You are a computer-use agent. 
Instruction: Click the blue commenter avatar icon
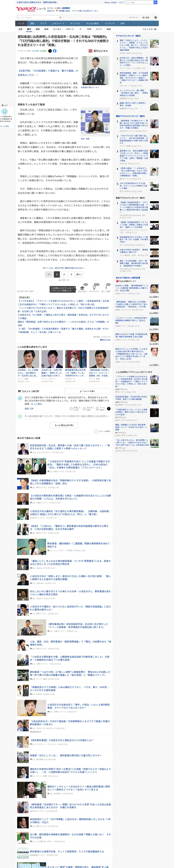[20, 398]
